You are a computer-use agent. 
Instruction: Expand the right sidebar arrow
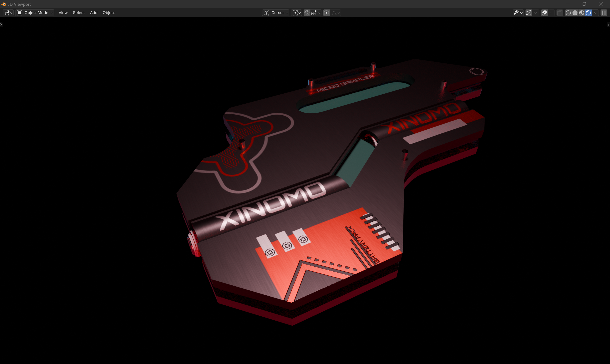[609, 25]
